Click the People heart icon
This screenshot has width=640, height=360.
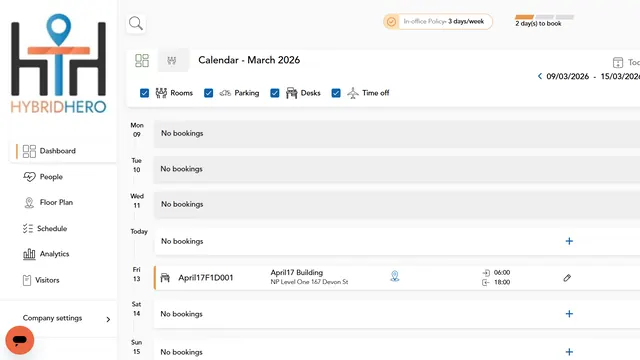29,177
